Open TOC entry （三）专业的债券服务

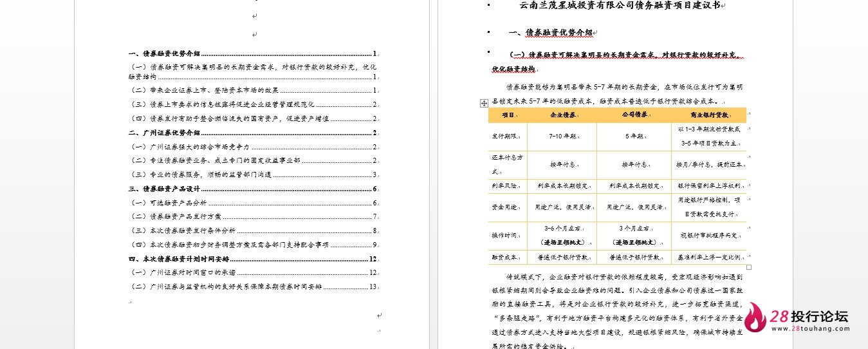253,174
